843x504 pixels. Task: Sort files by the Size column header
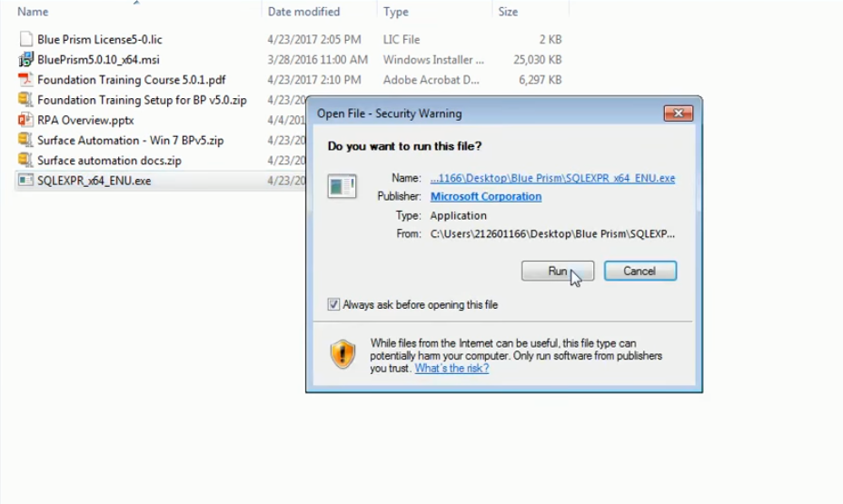[x=508, y=12]
